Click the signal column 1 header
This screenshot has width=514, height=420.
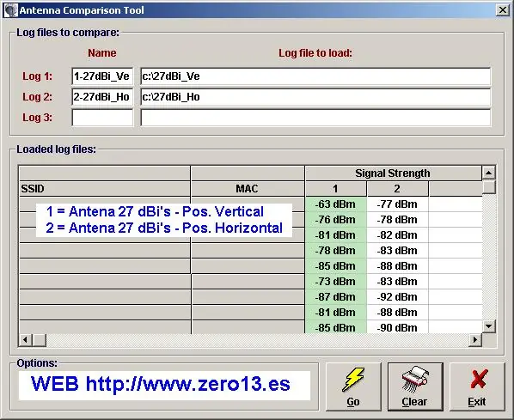pos(335,189)
